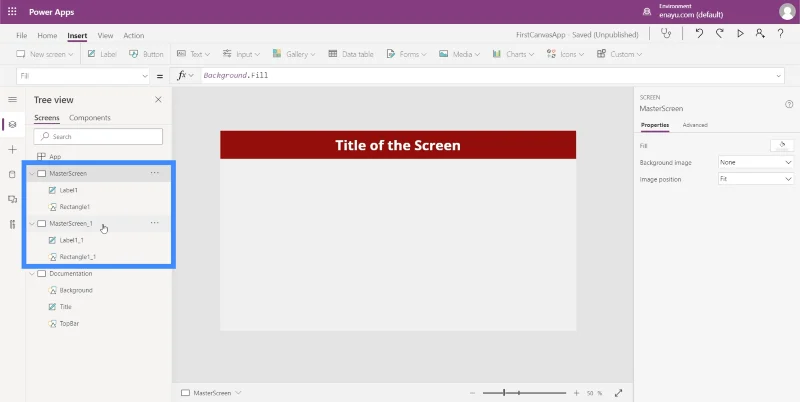Open the Insert plus icon in left rail
The height and width of the screenshot is (402, 800).
point(13,149)
